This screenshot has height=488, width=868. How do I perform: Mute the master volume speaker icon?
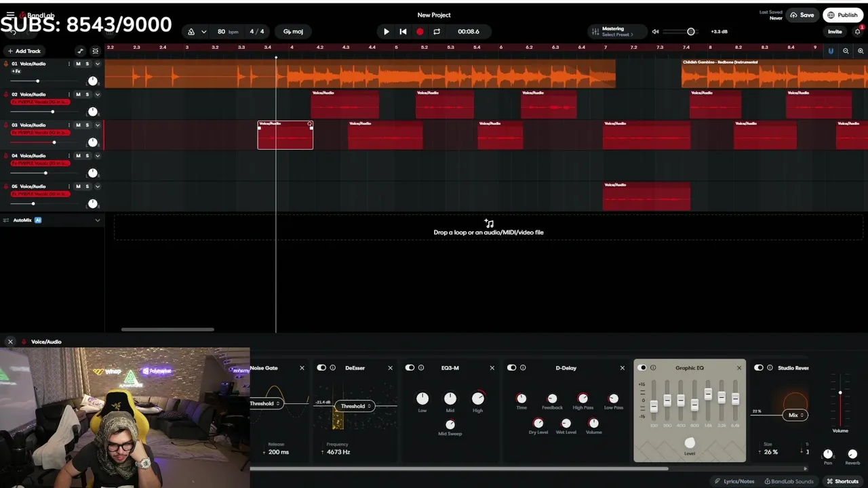tap(655, 32)
